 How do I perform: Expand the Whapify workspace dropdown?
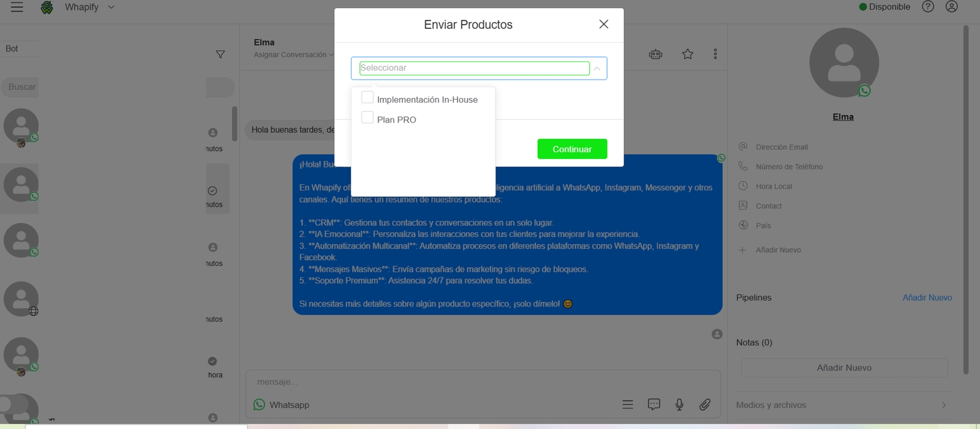click(x=111, y=7)
